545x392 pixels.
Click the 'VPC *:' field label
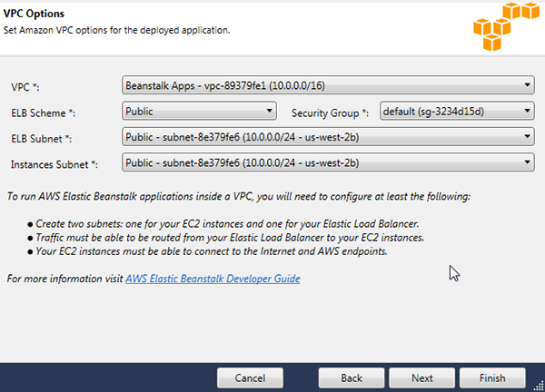(x=25, y=87)
